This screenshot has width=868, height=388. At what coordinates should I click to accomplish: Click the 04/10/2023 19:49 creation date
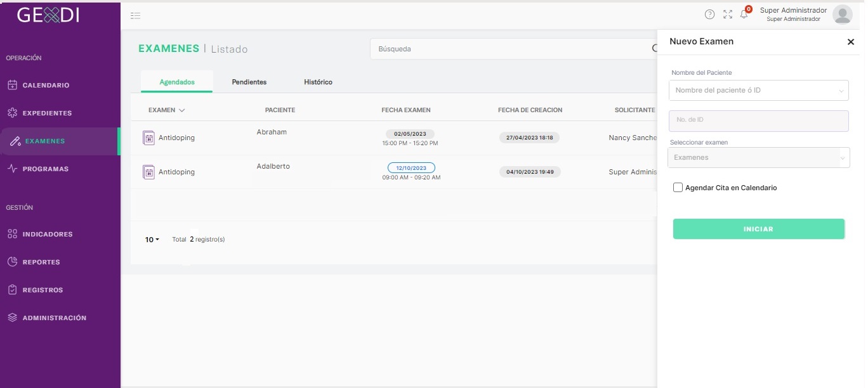tap(529, 172)
